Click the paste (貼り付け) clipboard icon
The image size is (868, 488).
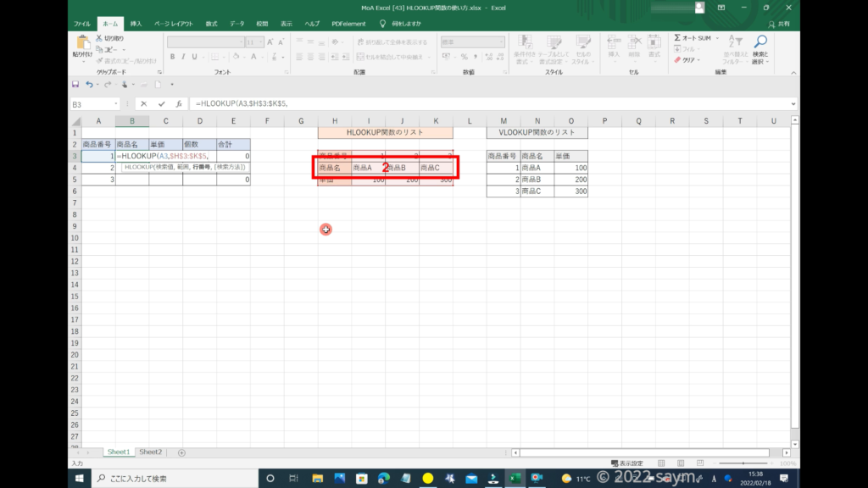83,42
